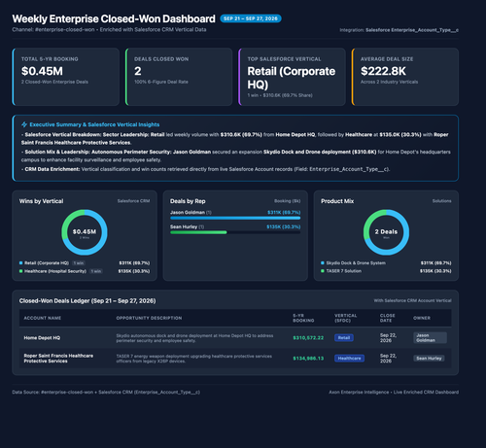Click the large "Retail (Corporate HQ)" card value
The image size is (486, 448).
(x=292, y=78)
